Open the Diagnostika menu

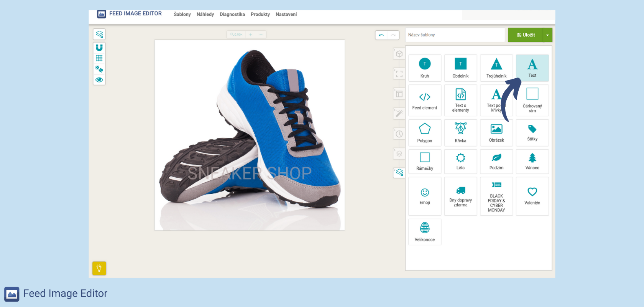click(x=232, y=14)
